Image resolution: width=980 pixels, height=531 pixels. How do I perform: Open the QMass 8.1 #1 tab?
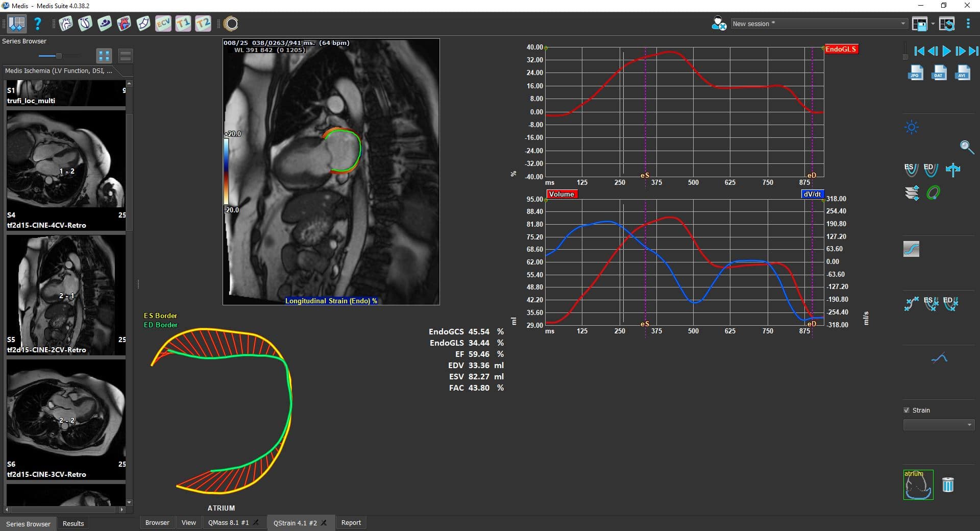pyautogui.click(x=230, y=522)
